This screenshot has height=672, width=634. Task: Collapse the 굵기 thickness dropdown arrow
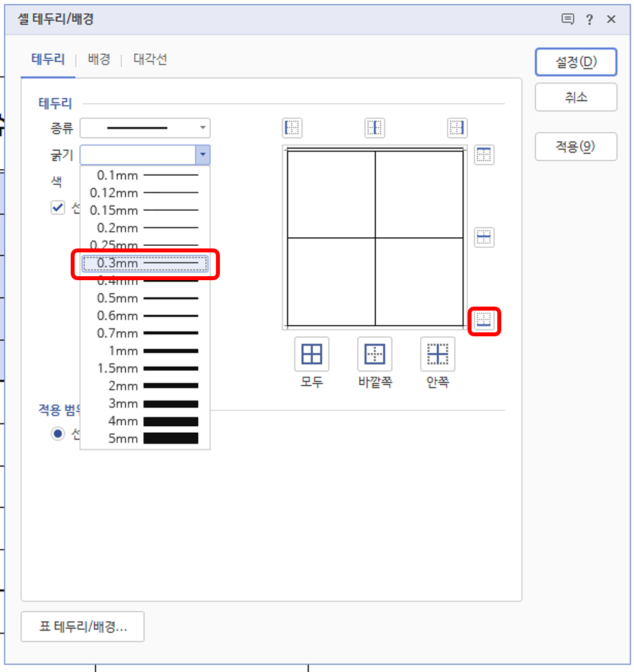pyautogui.click(x=203, y=154)
